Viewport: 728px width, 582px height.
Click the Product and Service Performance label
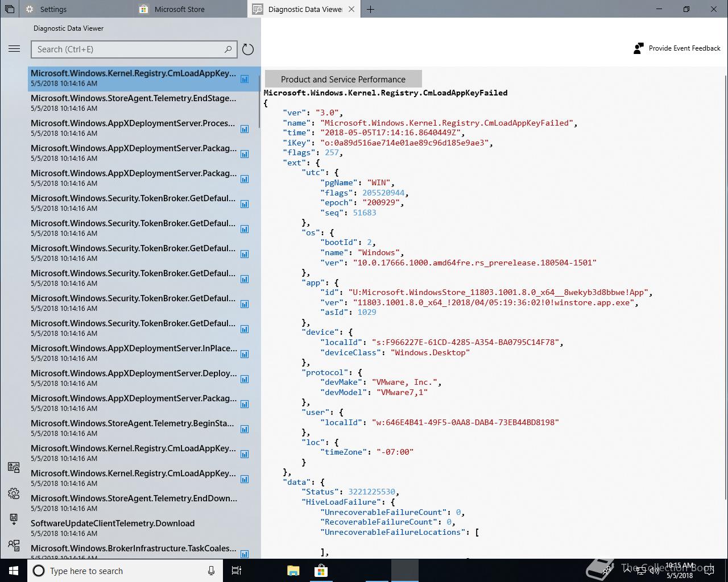[343, 79]
